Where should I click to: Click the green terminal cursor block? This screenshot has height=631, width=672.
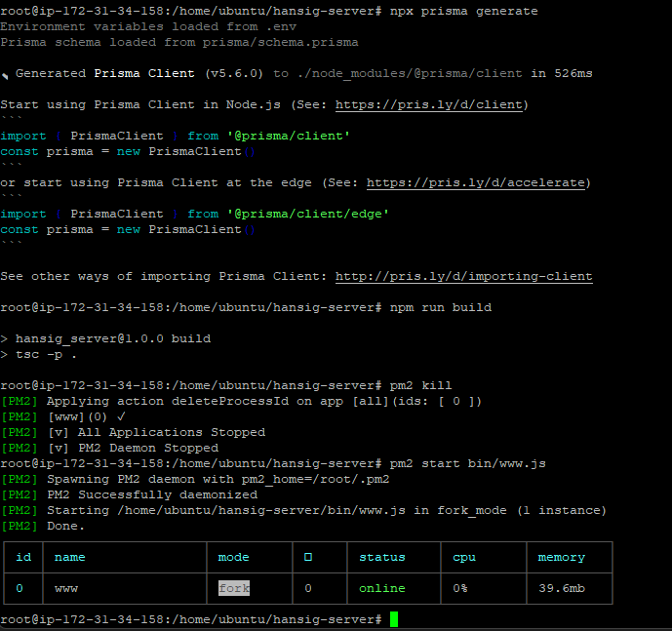394,619
